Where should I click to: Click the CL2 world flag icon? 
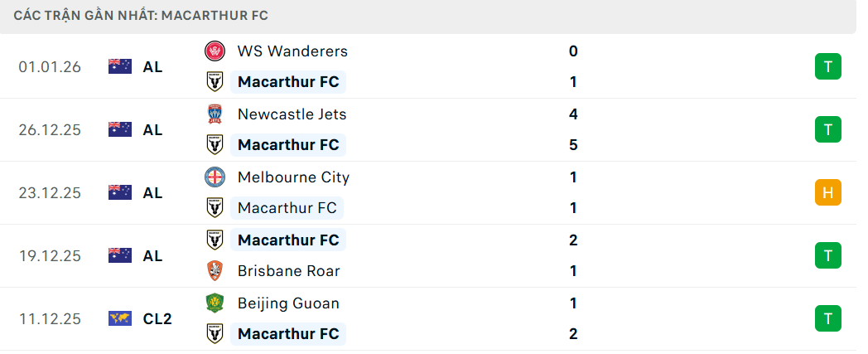[x=120, y=318]
